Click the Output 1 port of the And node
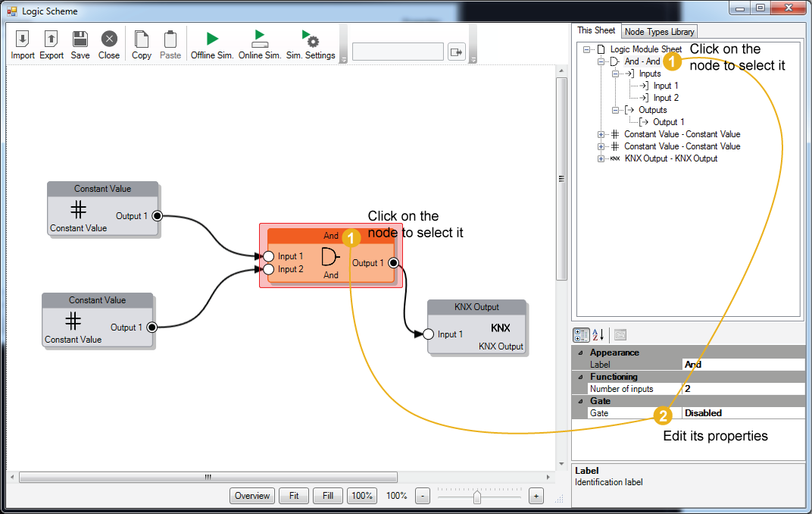This screenshot has width=812, height=514. [394, 263]
